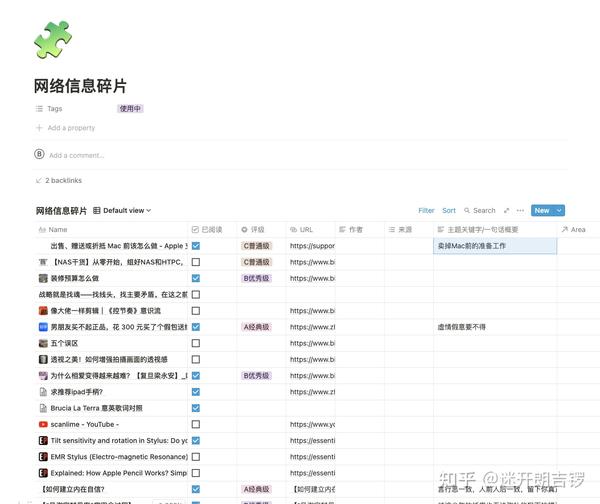Click the document icon of the 求推荐ipad手柄 row

[43, 392]
